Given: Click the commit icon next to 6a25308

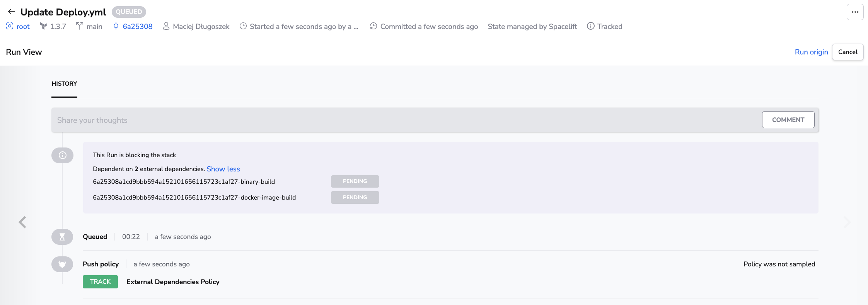Looking at the screenshot, I should coord(116,26).
